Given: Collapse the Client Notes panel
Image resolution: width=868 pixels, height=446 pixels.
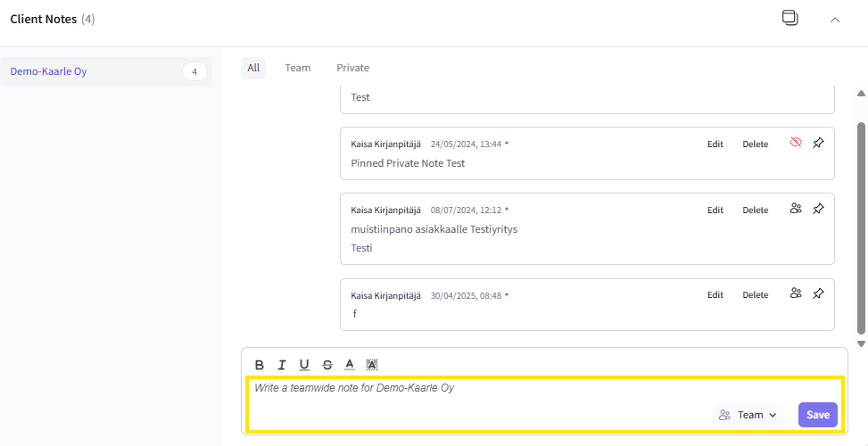Looking at the screenshot, I should pyautogui.click(x=835, y=20).
